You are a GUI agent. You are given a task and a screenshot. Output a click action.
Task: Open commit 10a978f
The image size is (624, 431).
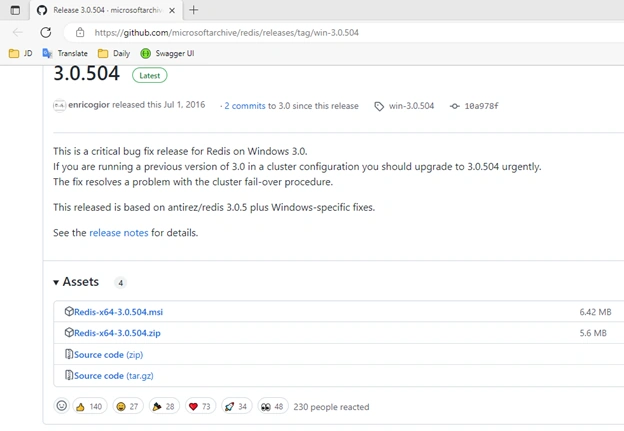481,106
